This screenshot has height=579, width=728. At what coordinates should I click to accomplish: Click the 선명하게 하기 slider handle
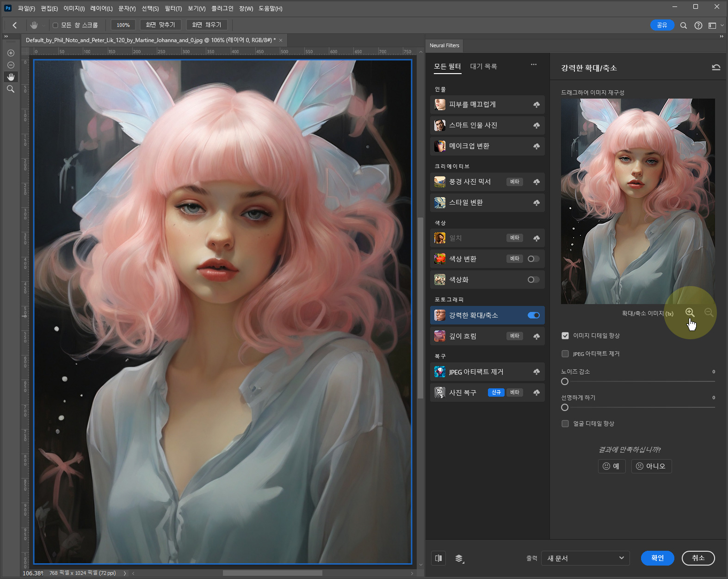(565, 407)
